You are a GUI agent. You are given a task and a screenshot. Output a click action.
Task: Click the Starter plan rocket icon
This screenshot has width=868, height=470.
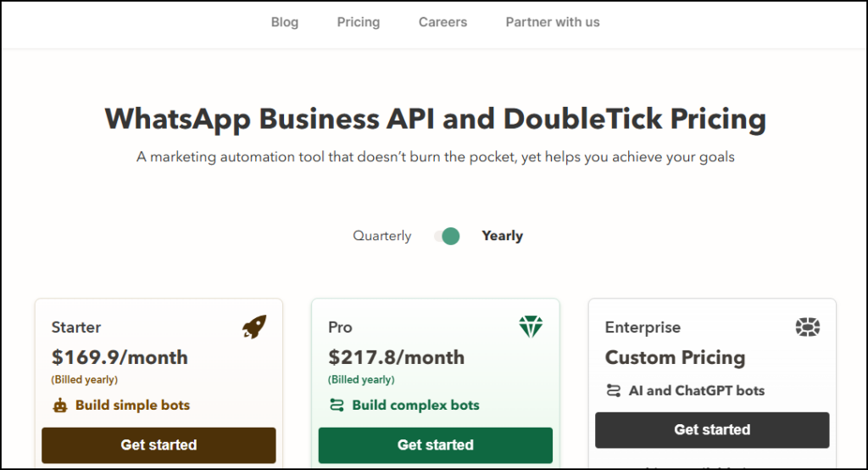pyautogui.click(x=254, y=327)
